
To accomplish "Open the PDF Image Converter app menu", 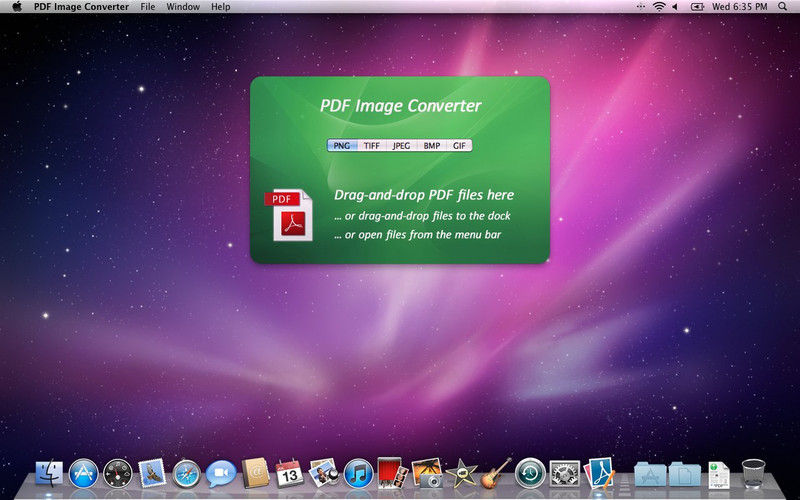I will point(81,7).
